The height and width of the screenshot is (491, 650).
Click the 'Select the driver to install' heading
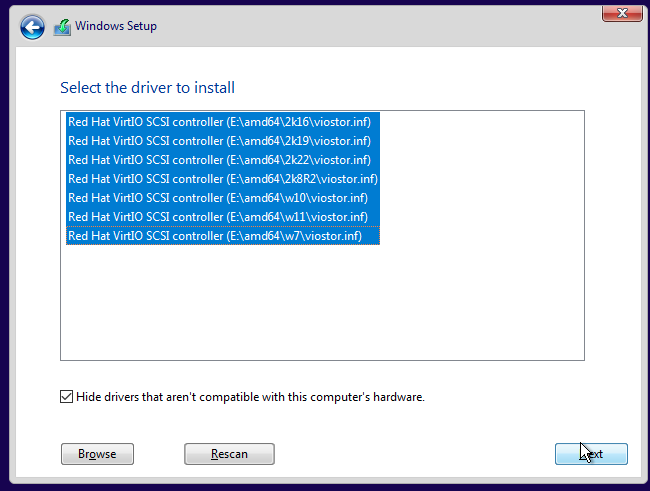(147, 88)
